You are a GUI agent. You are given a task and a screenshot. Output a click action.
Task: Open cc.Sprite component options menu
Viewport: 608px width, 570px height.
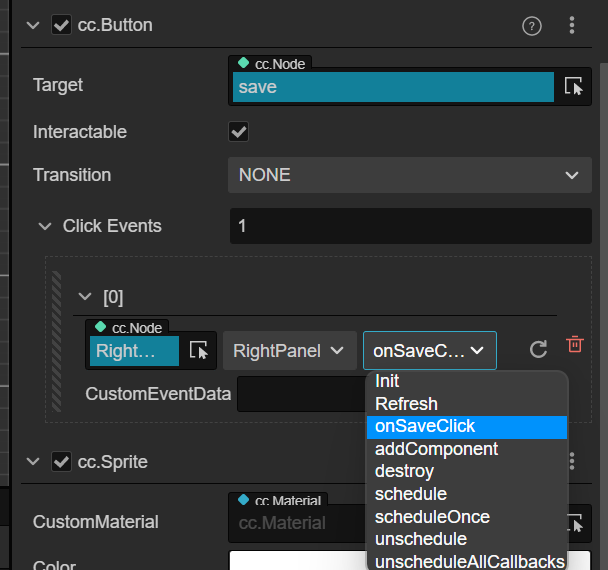[x=572, y=461]
